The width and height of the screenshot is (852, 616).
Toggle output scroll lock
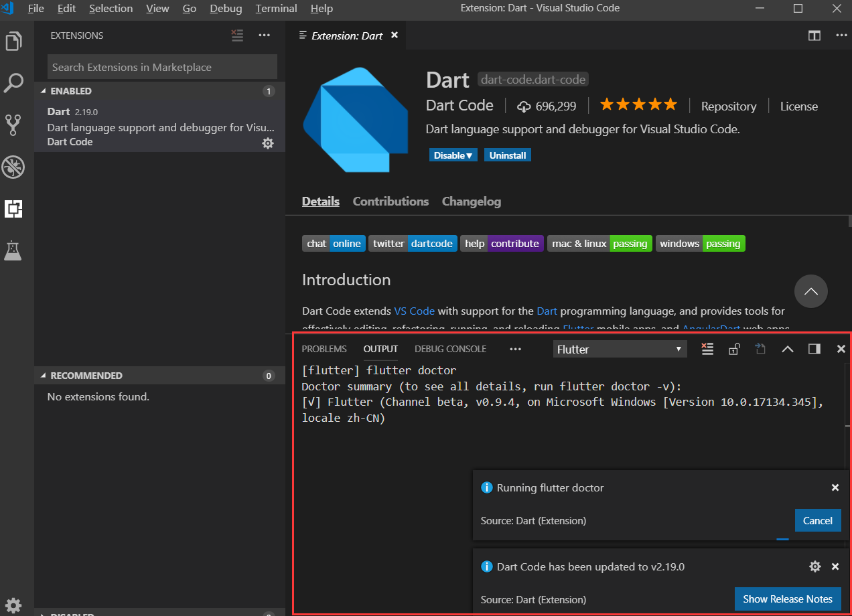tap(734, 349)
